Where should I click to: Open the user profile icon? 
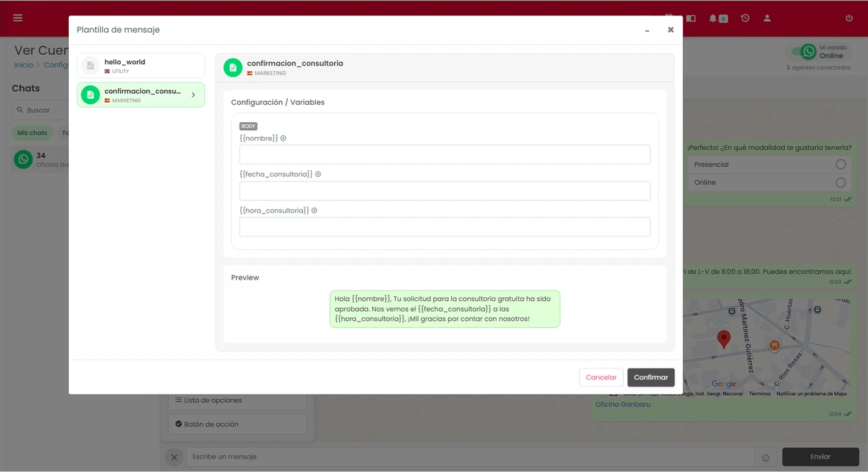click(767, 18)
